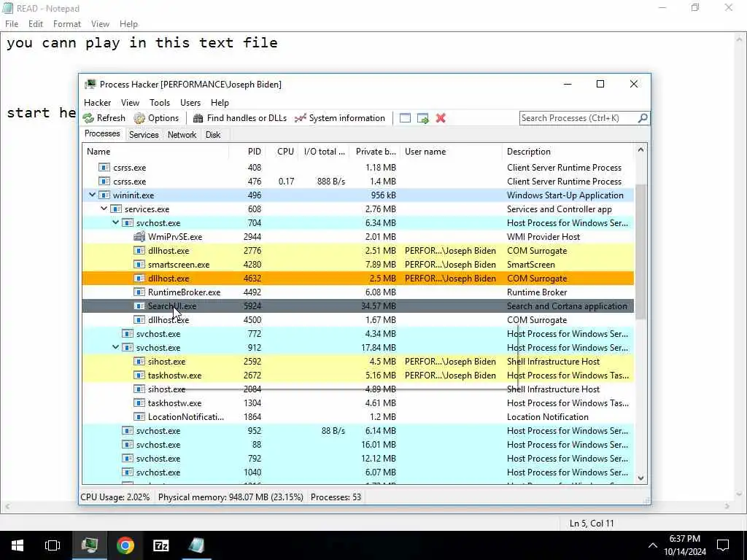
Task: Click the taskbar clock showing 6:37 PM
Action: [x=684, y=545]
